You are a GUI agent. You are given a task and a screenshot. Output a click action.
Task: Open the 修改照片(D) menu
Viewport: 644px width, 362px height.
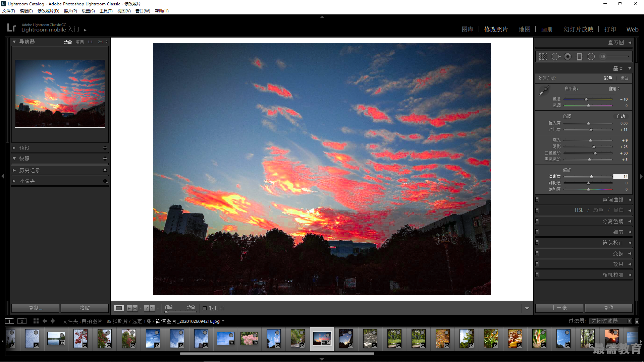click(x=48, y=11)
